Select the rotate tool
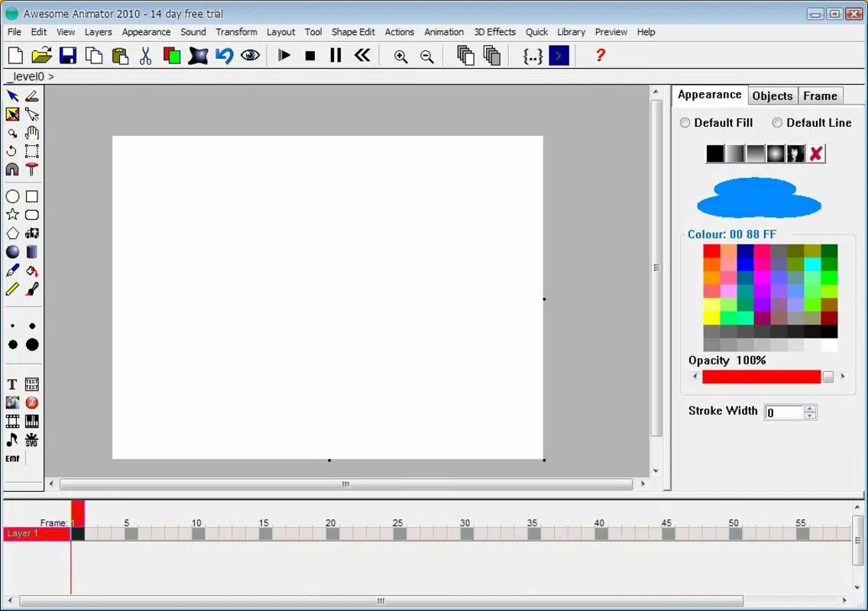This screenshot has width=868, height=611. 11,151
